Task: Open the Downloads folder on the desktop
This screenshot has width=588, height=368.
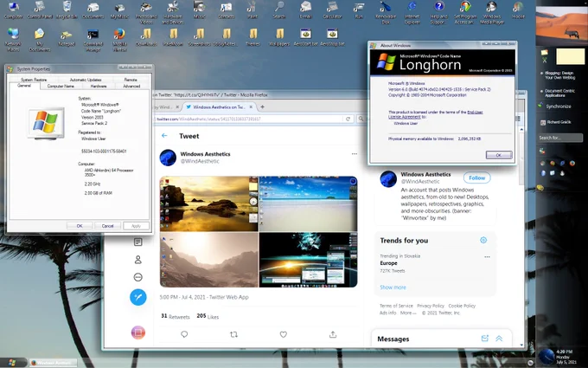Action: click(146, 37)
